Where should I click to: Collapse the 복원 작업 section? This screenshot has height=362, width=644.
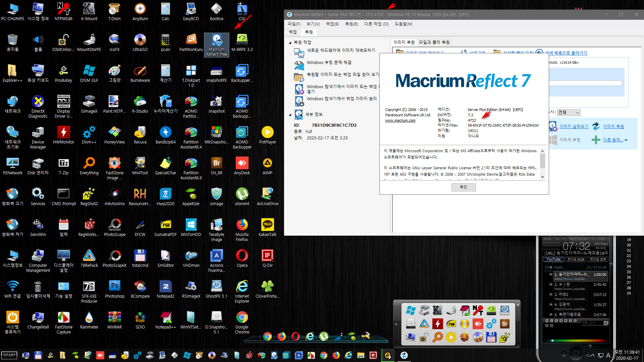coord(290,43)
